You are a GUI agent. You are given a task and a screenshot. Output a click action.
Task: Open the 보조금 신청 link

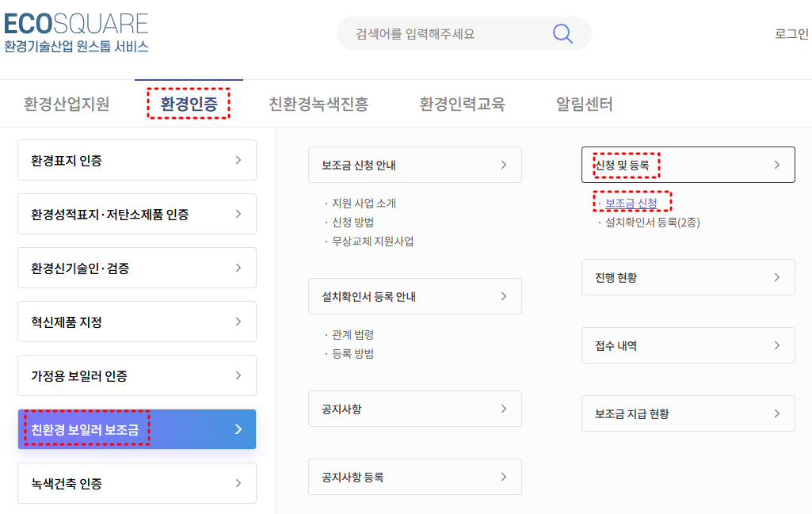632,201
